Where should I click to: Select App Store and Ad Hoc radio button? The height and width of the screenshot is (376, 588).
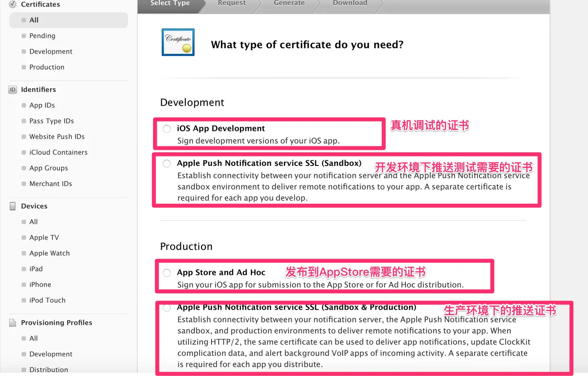[x=166, y=273]
